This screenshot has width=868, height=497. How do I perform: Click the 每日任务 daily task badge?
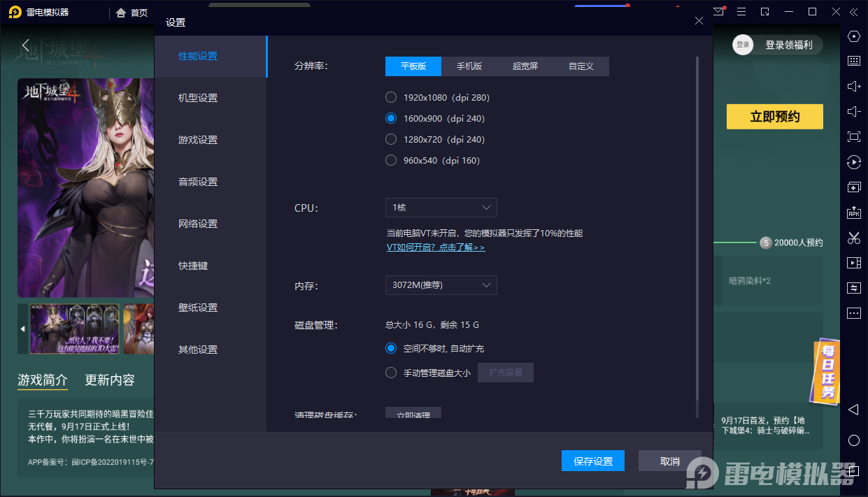pyautogui.click(x=827, y=372)
